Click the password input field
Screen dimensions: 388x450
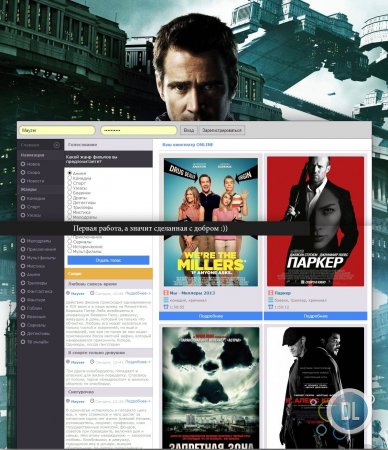click(x=139, y=130)
